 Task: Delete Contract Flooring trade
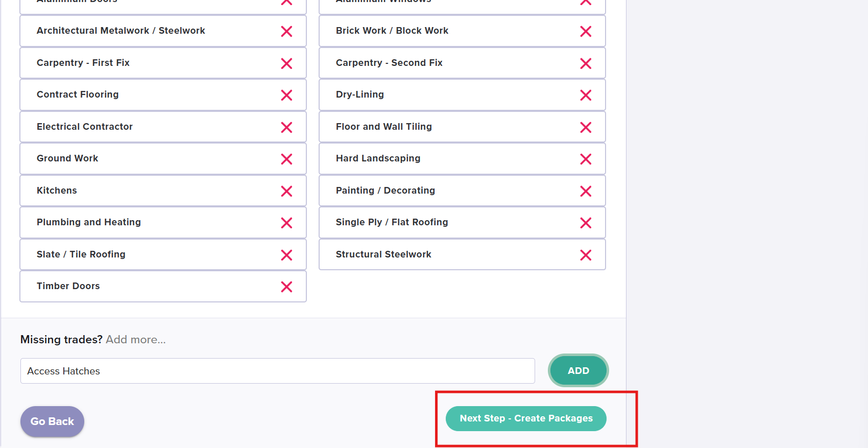(286, 96)
